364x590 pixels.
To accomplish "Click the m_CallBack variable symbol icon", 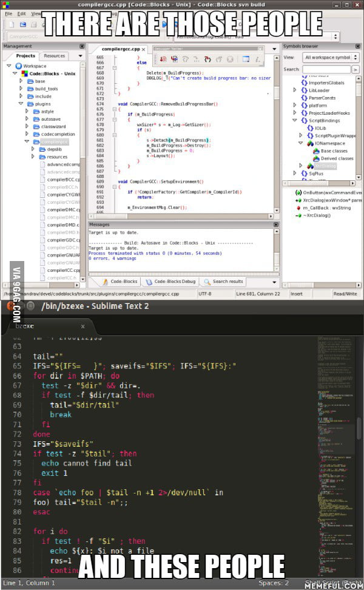I will [x=298, y=208].
